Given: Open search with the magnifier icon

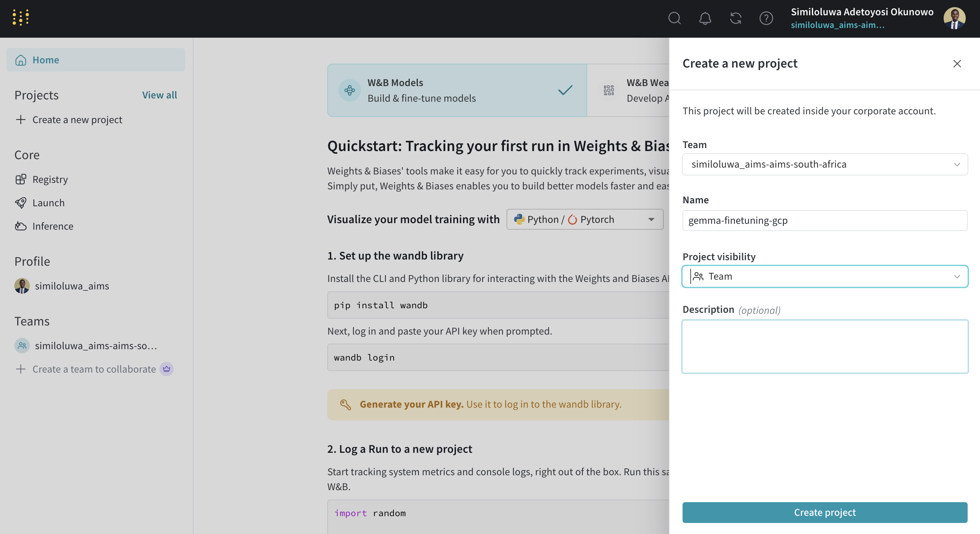Looking at the screenshot, I should tap(674, 18).
